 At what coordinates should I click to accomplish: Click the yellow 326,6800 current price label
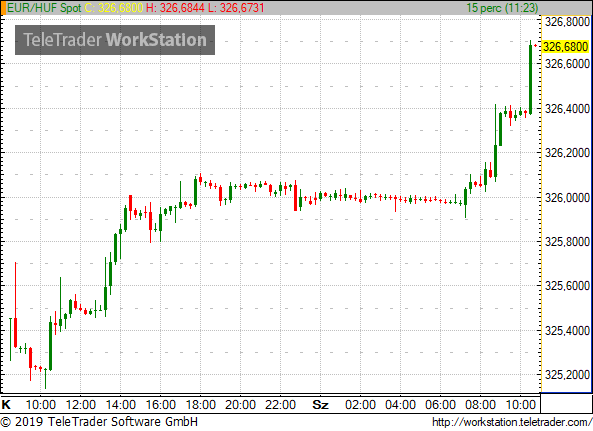566,47
